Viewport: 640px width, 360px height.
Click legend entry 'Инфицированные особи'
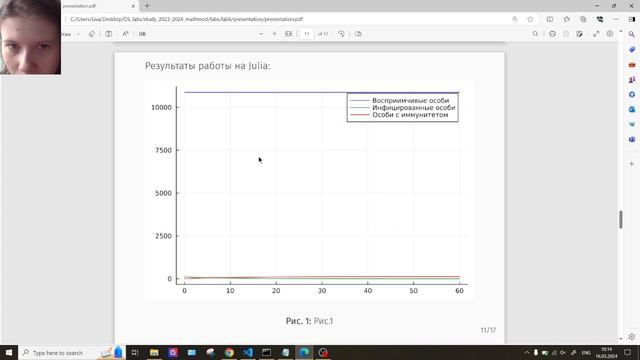click(413, 108)
